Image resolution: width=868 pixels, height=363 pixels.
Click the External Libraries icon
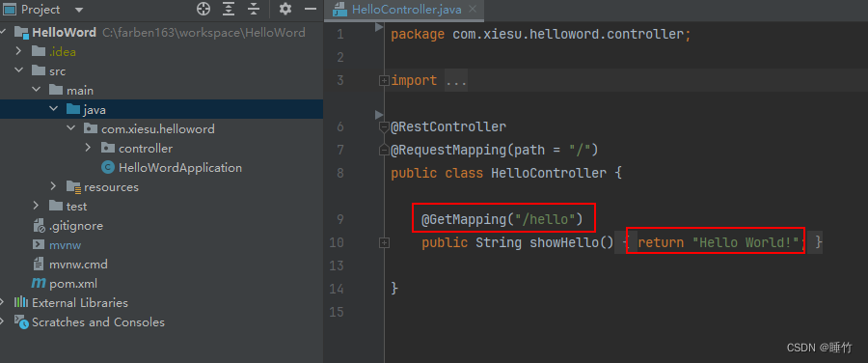(x=21, y=302)
